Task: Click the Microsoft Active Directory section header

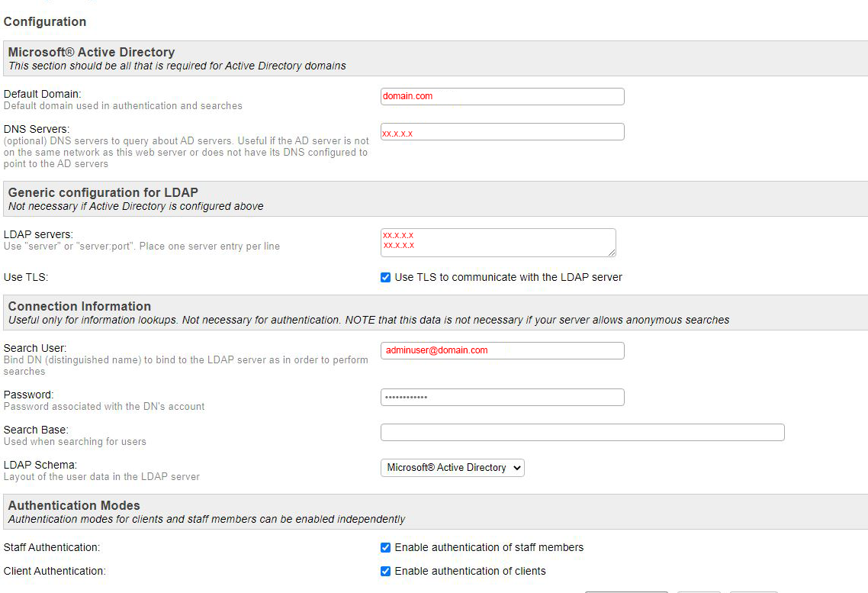Action: pos(92,52)
